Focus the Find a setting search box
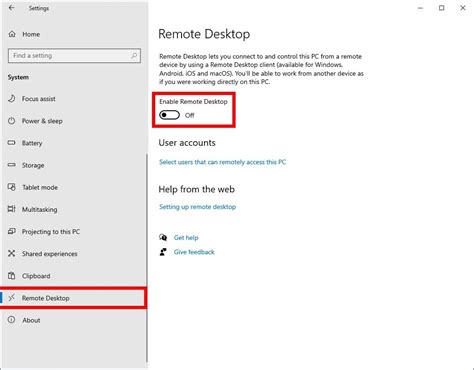The width and height of the screenshot is (474, 370). click(74, 56)
